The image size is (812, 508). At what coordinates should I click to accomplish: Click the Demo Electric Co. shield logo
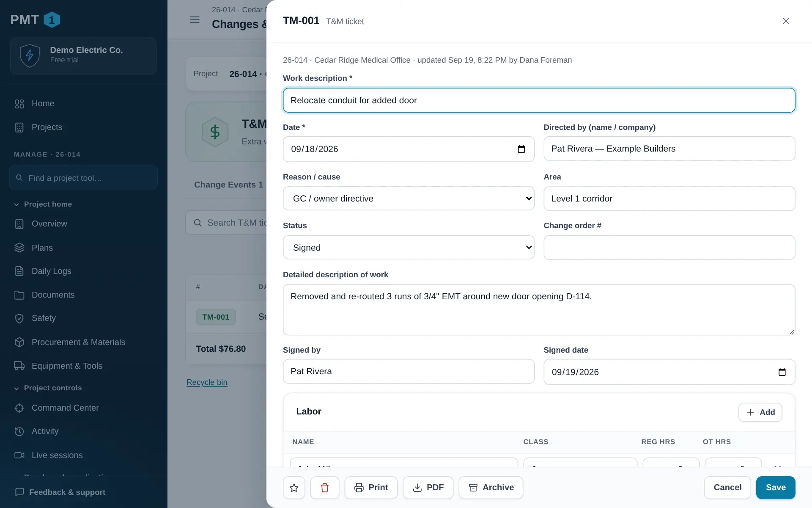(30, 55)
